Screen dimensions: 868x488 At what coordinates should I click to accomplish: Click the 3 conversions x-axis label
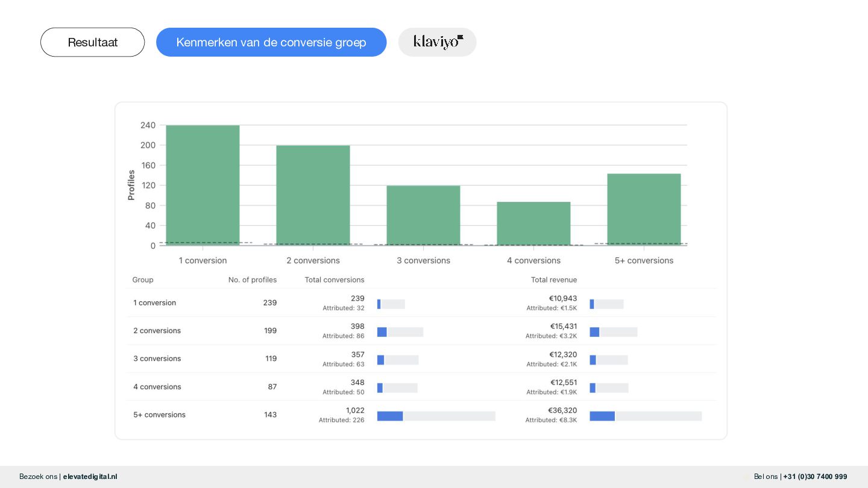423,260
